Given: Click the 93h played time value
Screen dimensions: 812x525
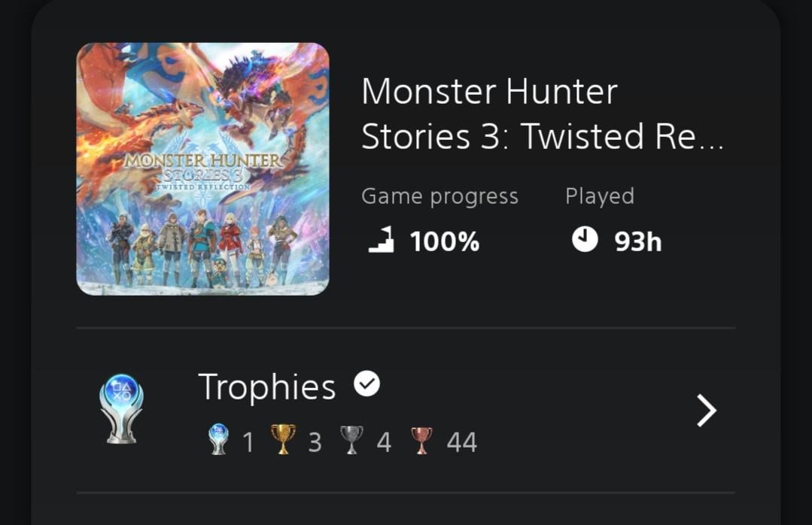Looking at the screenshot, I should (x=638, y=242).
